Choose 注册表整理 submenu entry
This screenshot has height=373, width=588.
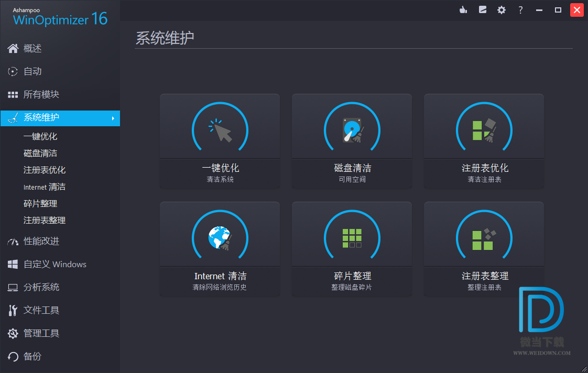[x=45, y=221]
